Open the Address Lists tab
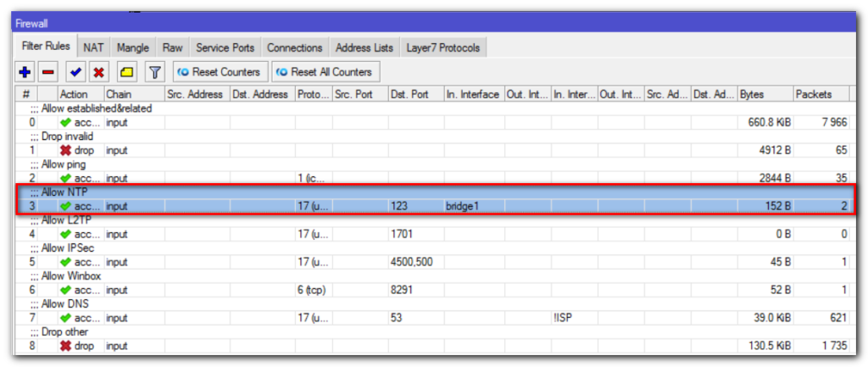 tap(364, 48)
